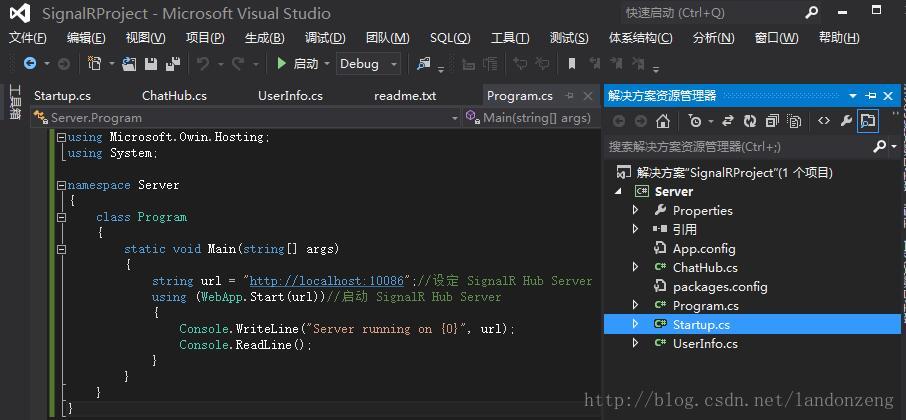
Task: Click the Solution Explorer search magnifier icon
Action: [879, 147]
